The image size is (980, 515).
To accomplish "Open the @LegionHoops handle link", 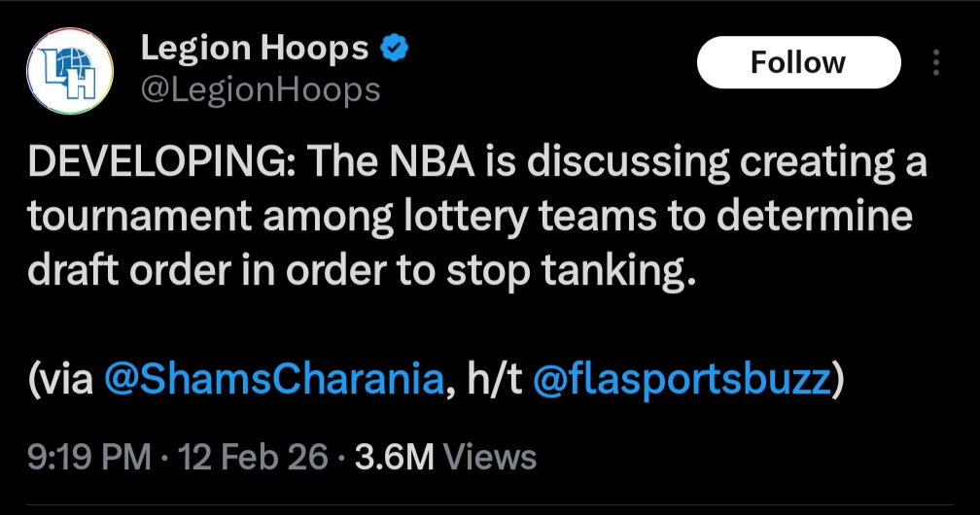I will pos(261,89).
